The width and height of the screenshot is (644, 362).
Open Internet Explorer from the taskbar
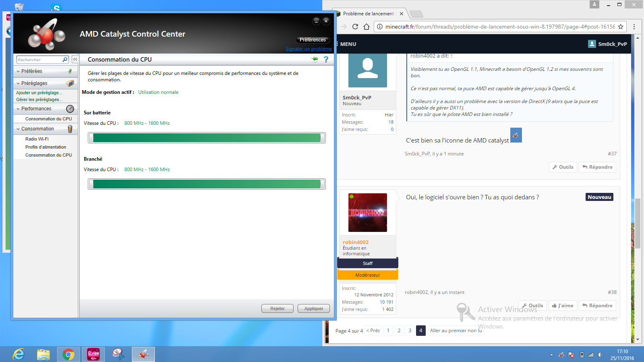click(19, 354)
